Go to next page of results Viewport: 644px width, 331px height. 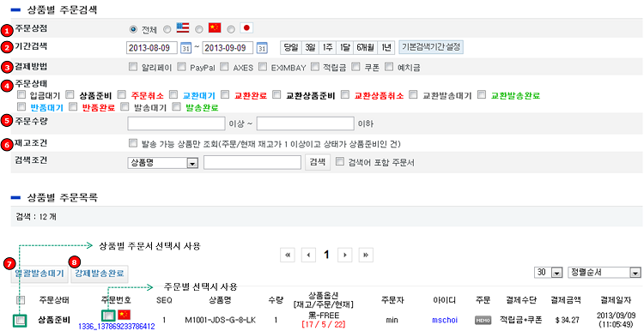pos(345,256)
